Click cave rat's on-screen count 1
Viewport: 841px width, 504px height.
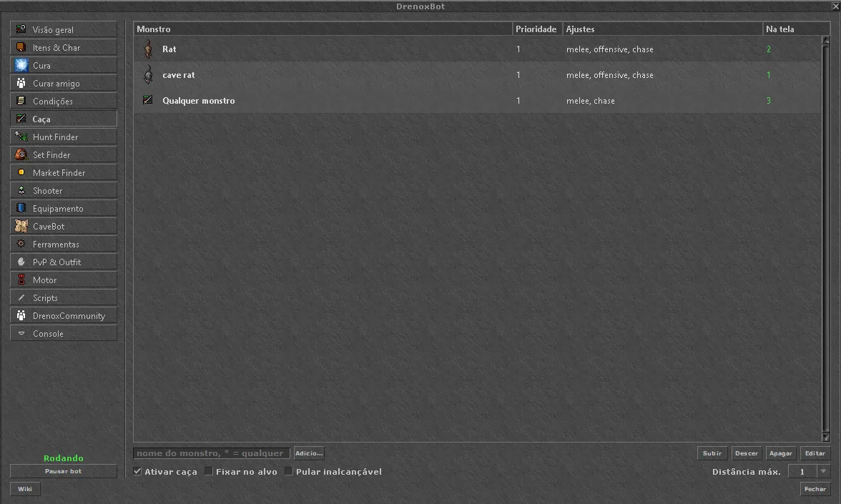[x=769, y=74]
